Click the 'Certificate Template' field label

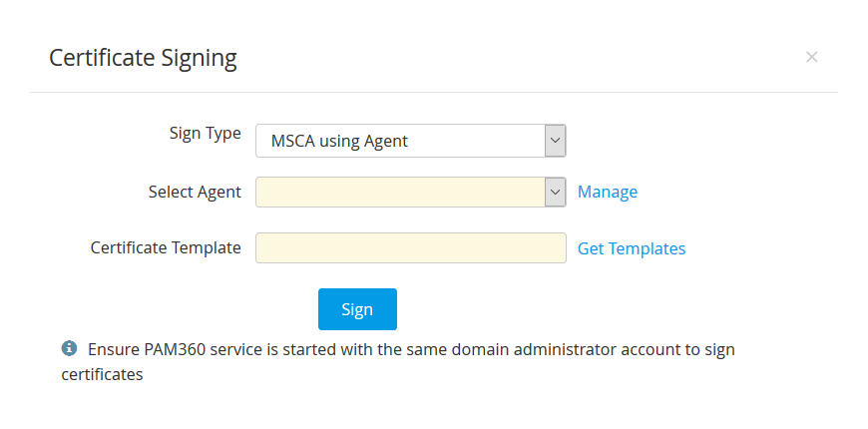[166, 247]
